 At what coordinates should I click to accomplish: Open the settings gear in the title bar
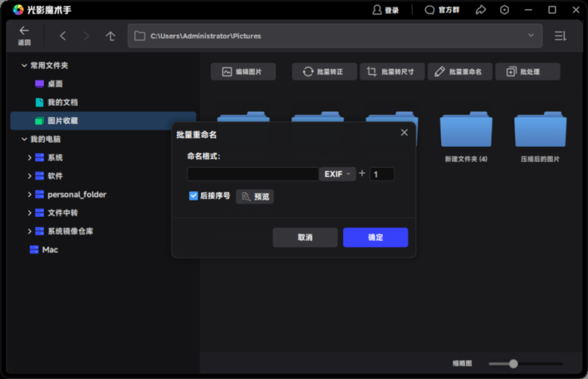click(x=503, y=9)
